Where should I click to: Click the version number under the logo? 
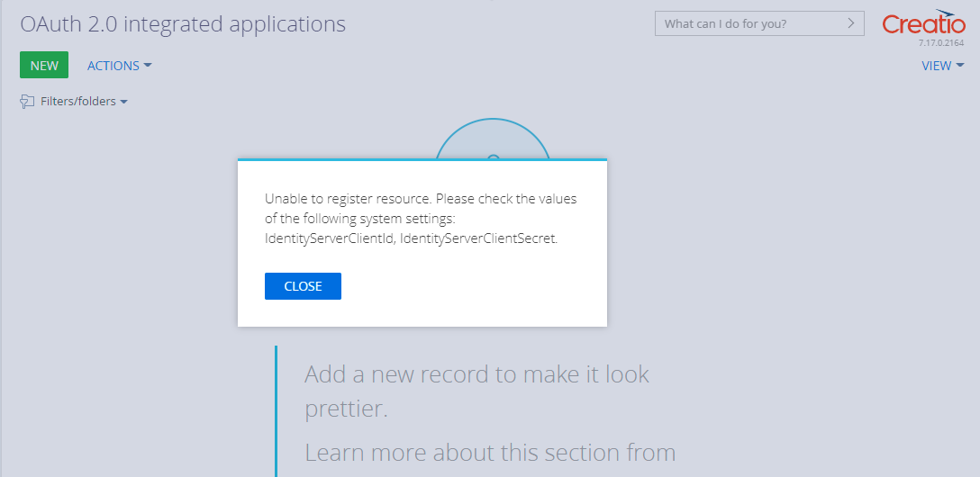point(941,43)
